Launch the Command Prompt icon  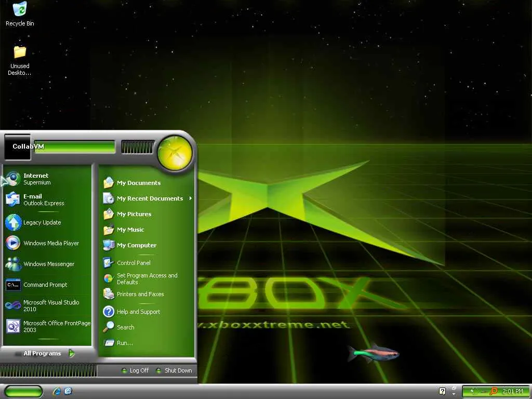(13, 285)
